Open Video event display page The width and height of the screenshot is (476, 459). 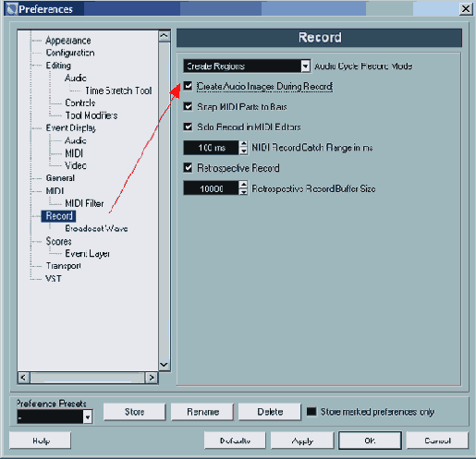[76, 165]
